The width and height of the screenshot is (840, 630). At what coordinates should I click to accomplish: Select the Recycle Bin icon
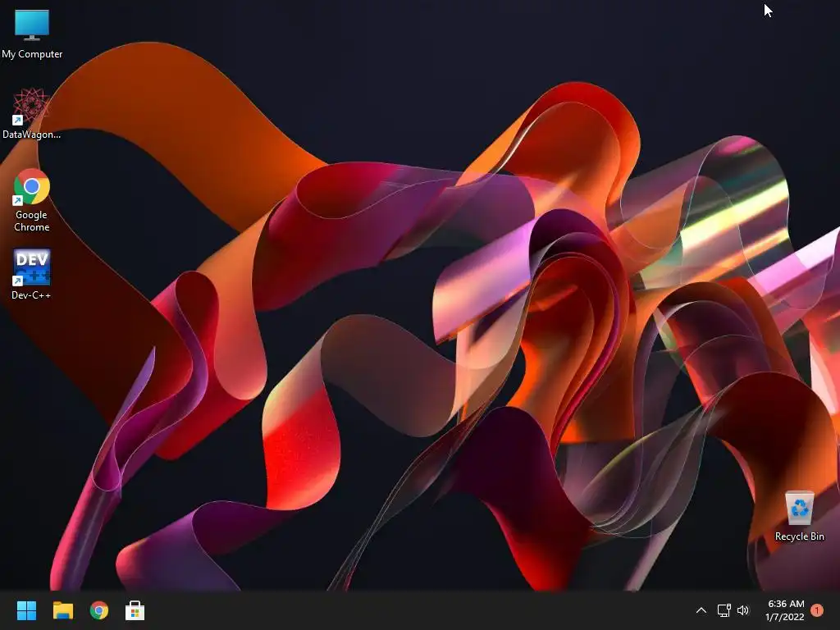pyautogui.click(x=799, y=516)
